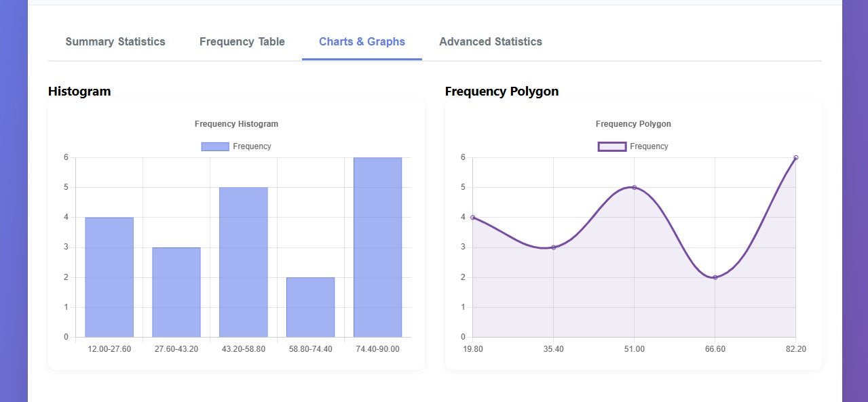Screen dimensions: 868x402
Task: Click the tallest 74.40-90.00 bar
Action: click(x=377, y=247)
